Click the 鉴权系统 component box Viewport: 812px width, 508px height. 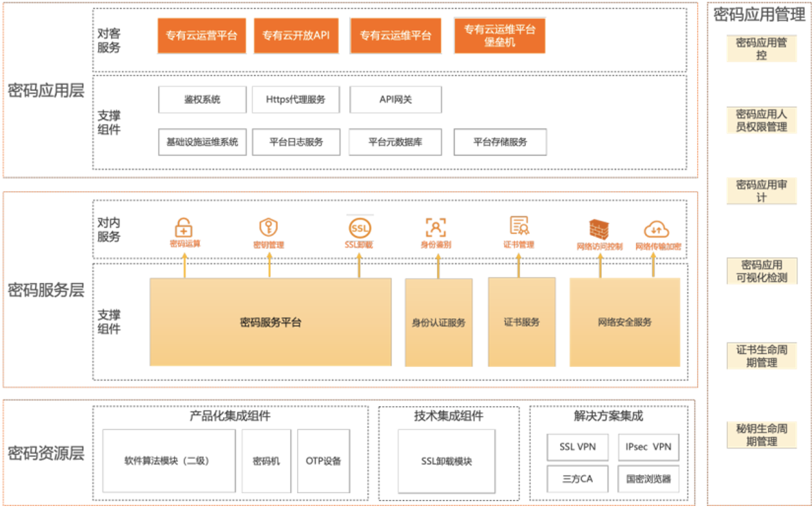point(202,99)
